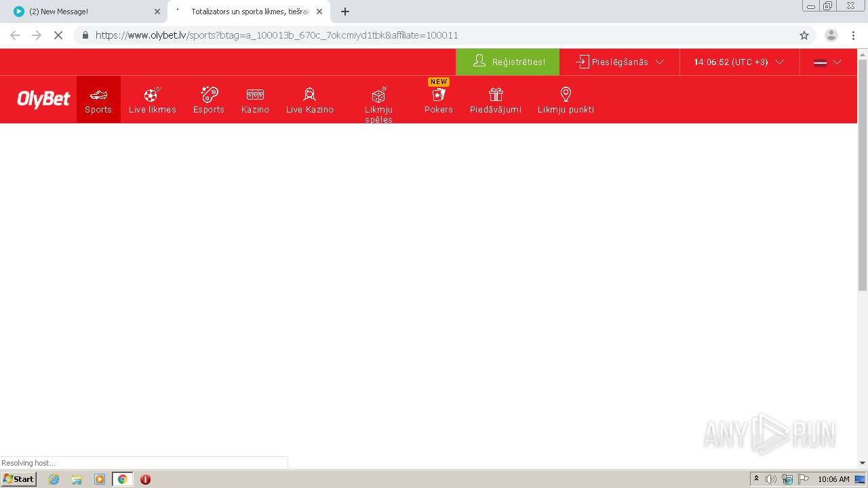Image resolution: width=868 pixels, height=488 pixels.
Task: Click the page vertical scrollbar
Action: (863, 175)
